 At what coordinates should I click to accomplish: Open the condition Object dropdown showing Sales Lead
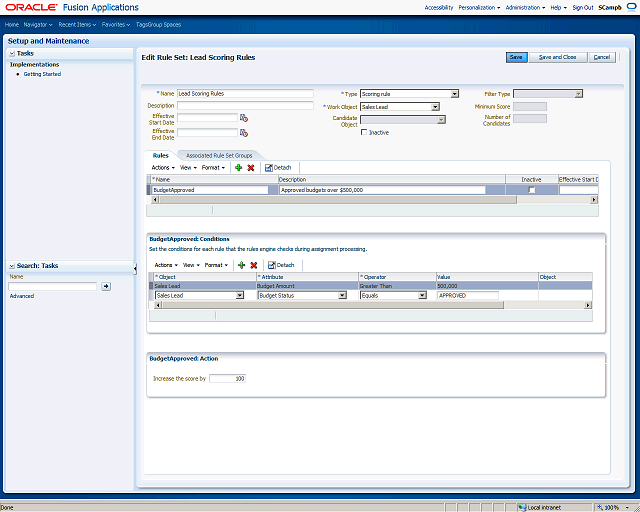point(240,295)
